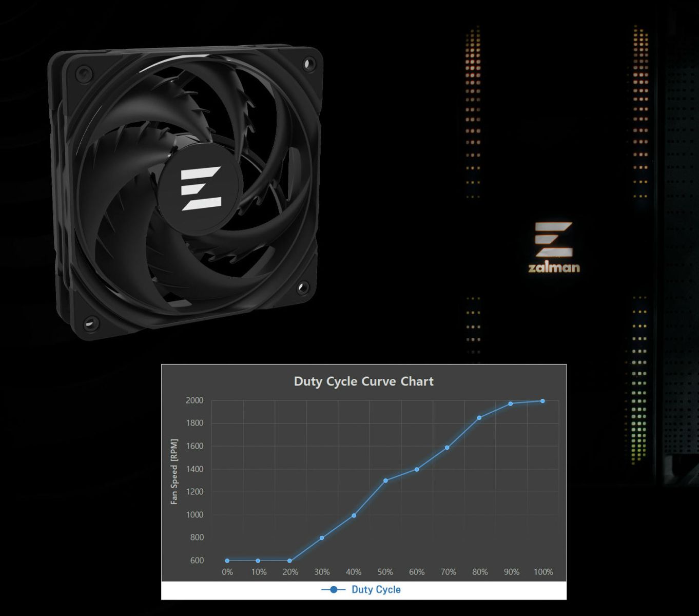Click the Duty Cycle legend label
Viewport: 699px width, 616px height.
pyautogui.click(x=376, y=589)
